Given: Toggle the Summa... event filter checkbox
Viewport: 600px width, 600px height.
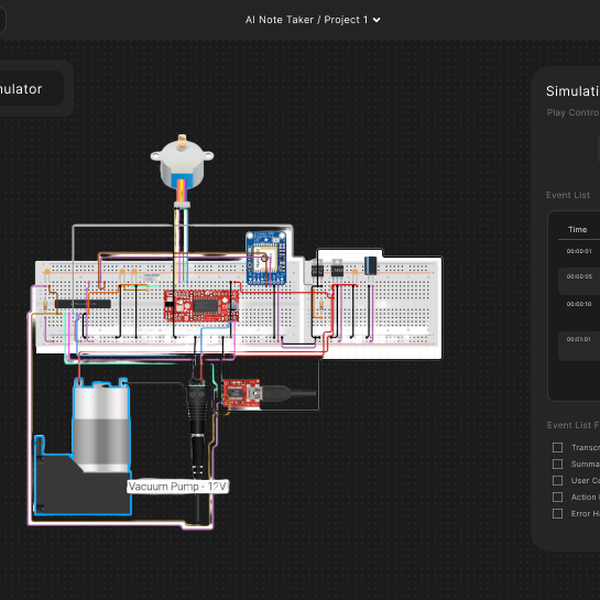Looking at the screenshot, I should 558,464.
